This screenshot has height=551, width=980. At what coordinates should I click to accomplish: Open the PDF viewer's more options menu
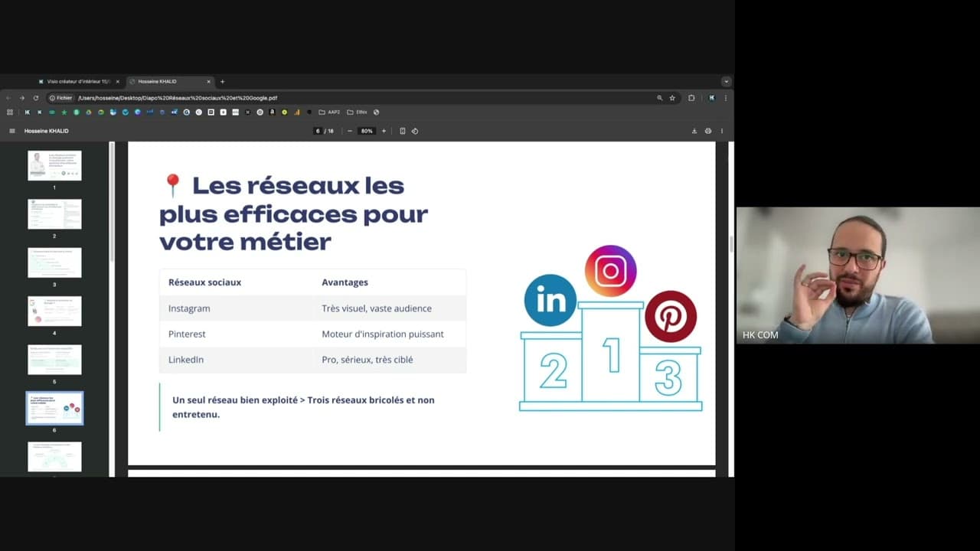pos(721,131)
